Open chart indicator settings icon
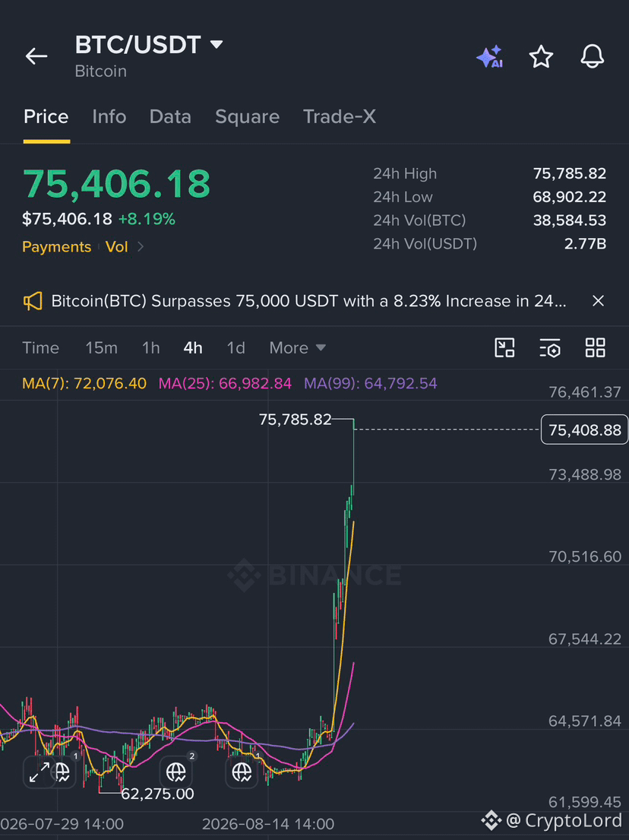Screen dimensions: 629x840 point(549,347)
